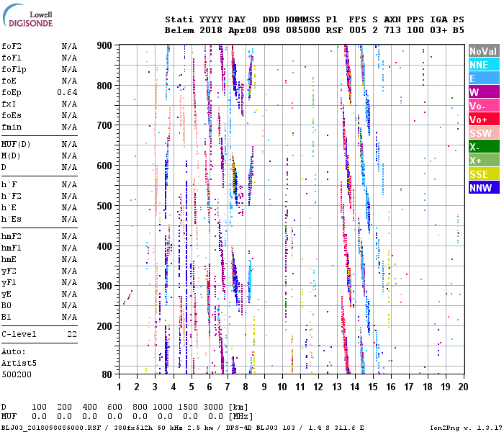Screen dimensions: 504x432
Task: Click the Ion2Png version text
Action: pyautogui.click(x=466, y=428)
